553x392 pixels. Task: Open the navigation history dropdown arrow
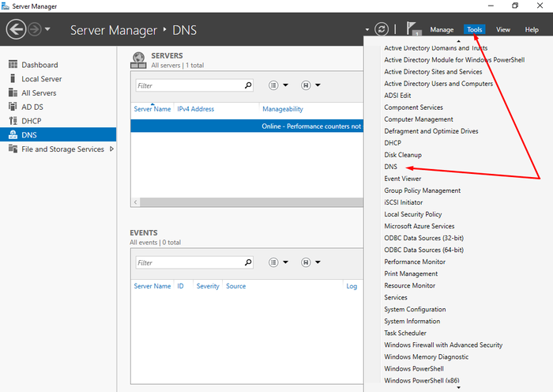point(49,30)
